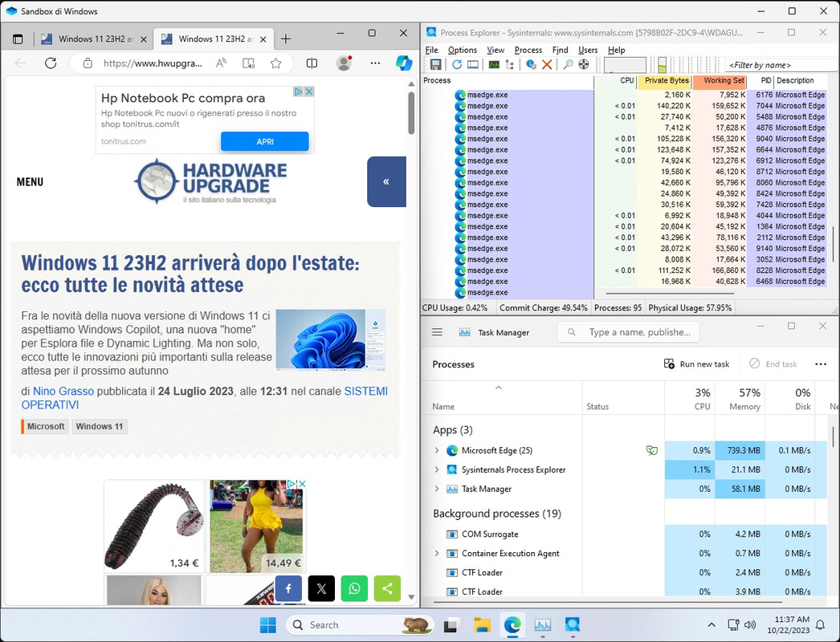Open process Properties icon in Process Explorer
This screenshot has width=840, height=642.
click(531, 65)
